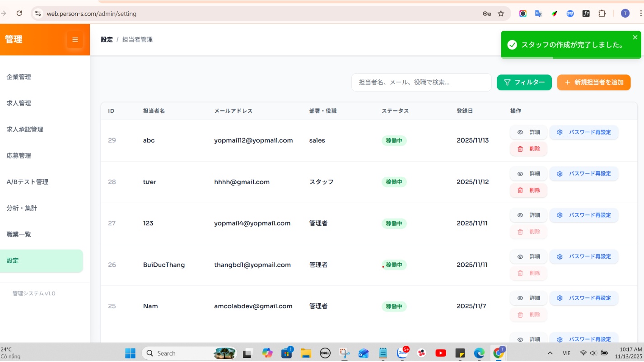Click the 新規担当者を追加 button
The width and height of the screenshot is (644, 362).
[593, 82]
